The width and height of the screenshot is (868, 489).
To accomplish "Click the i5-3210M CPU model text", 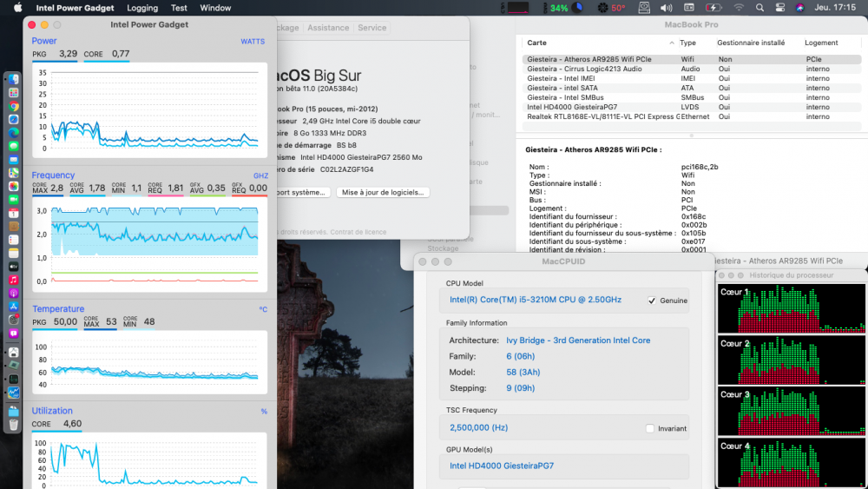I will click(536, 300).
